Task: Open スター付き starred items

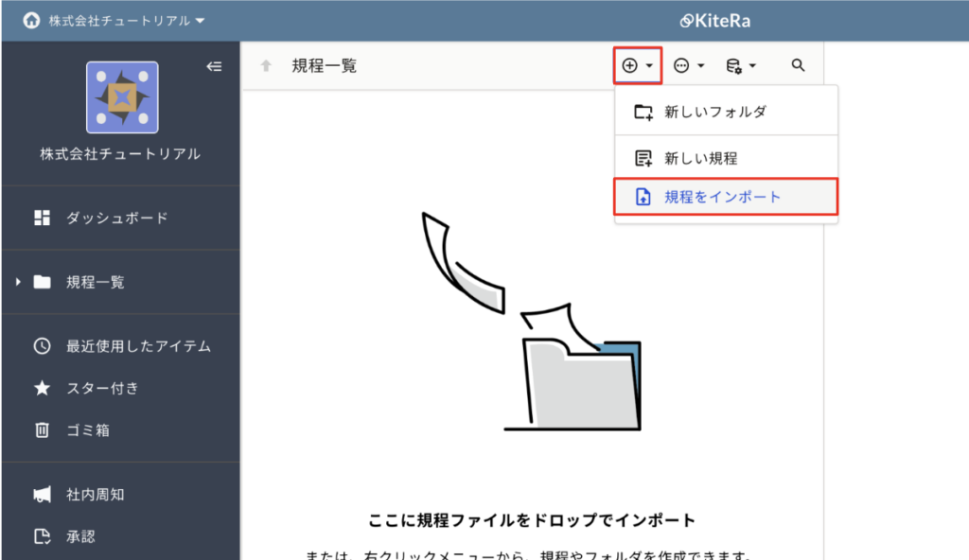Action: [x=101, y=388]
